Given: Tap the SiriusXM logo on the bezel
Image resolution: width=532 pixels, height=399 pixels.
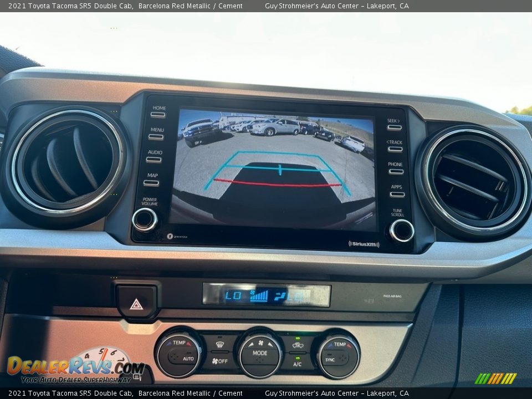Looking at the screenshot, I should (364, 244).
